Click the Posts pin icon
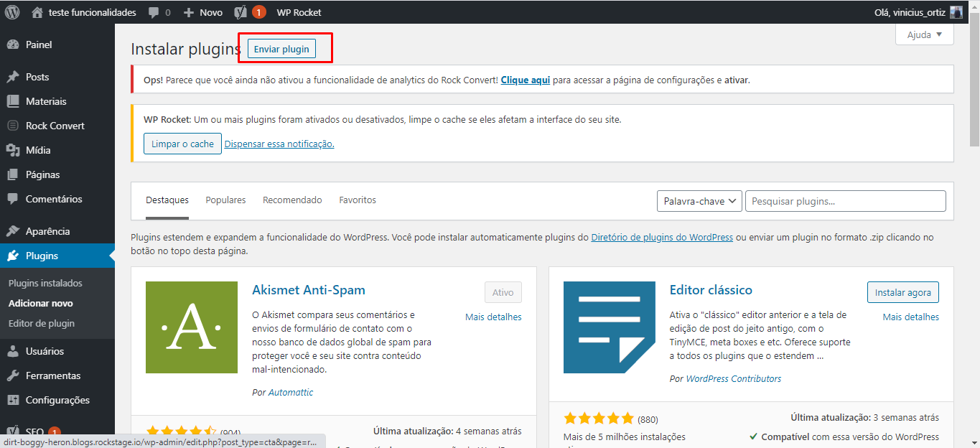The image size is (980, 448). click(x=13, y=77)
